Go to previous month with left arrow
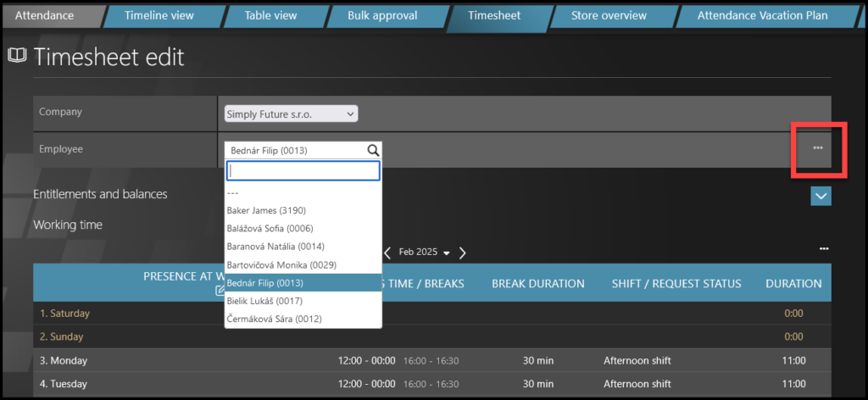The width and height of the screenshot is (868, 400). (x=387, y=253)
